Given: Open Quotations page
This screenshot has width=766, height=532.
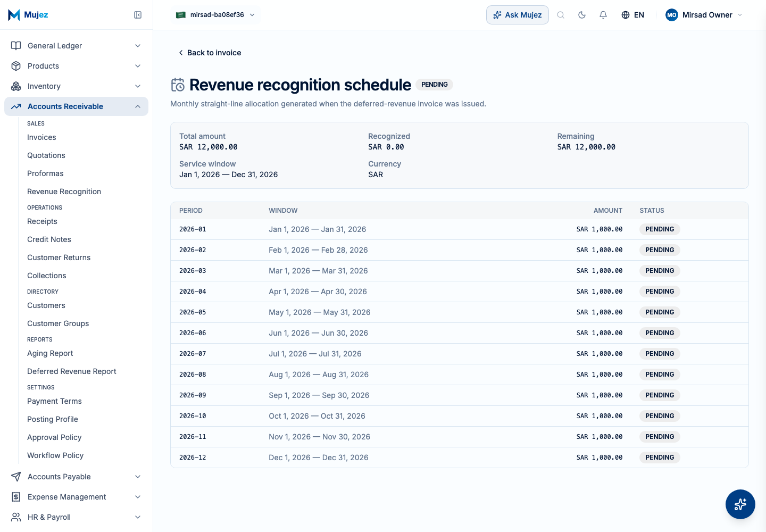Looking at the screenshot, I should (46, 155).
